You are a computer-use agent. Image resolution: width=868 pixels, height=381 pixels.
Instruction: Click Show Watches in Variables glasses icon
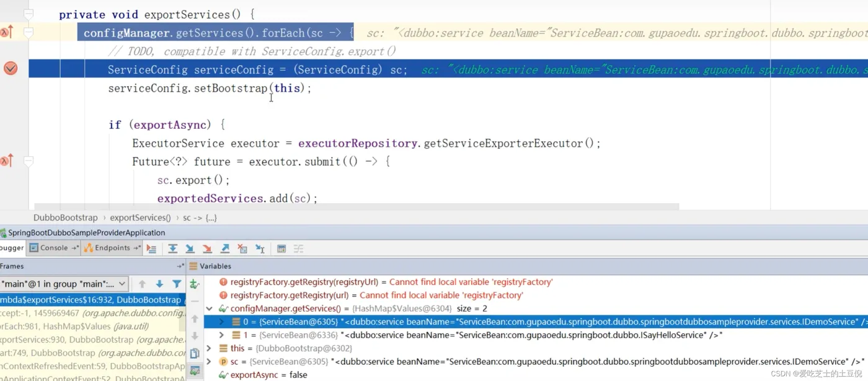click(x=195, y=370)
